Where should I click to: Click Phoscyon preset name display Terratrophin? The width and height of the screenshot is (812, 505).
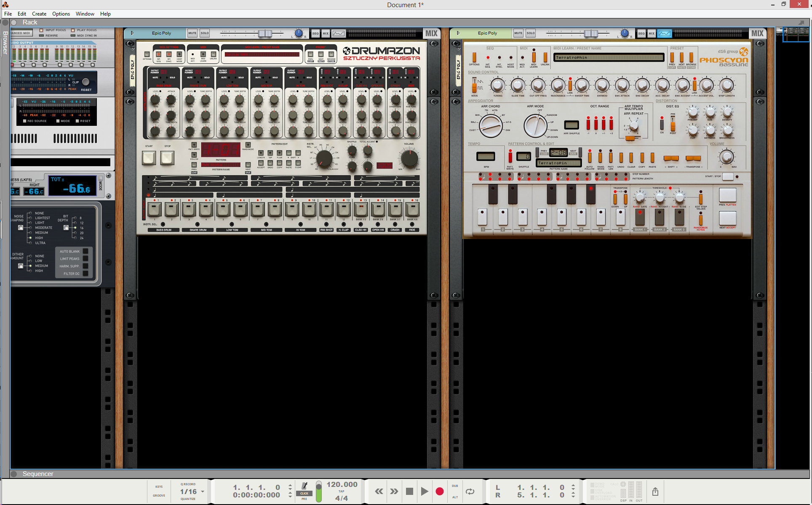click(x=609, y=58)
